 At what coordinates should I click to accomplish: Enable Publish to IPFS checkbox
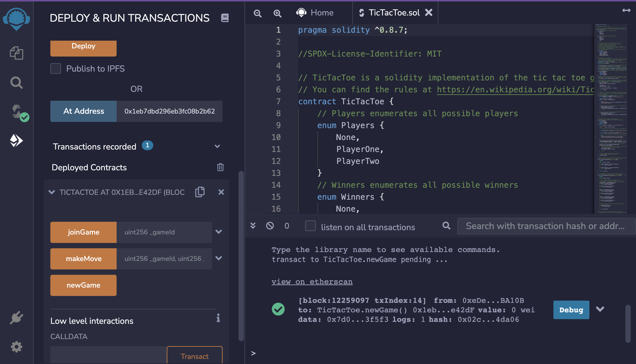coord(55,68)
